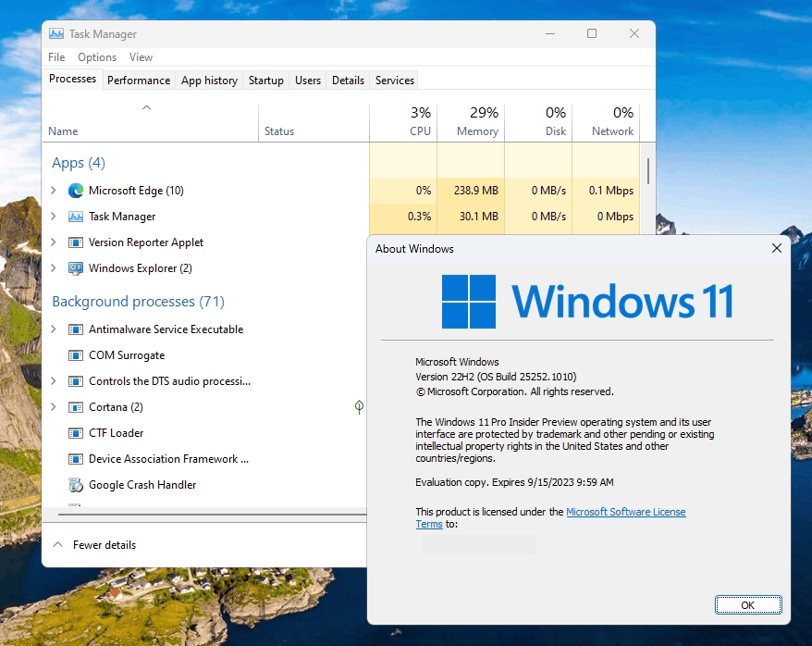812x646 pixels.
Task: Expand the Microsoft Edge process group
Action: (x=53, y=191)
